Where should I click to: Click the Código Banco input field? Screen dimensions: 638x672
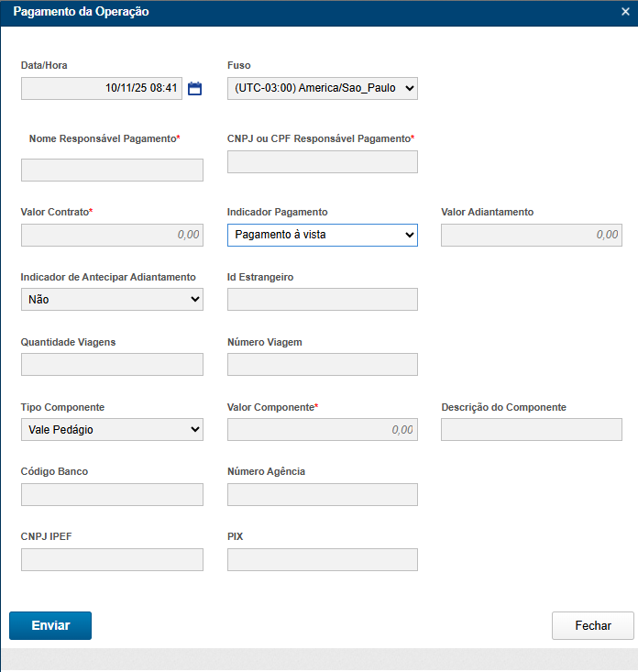[112, 495]
